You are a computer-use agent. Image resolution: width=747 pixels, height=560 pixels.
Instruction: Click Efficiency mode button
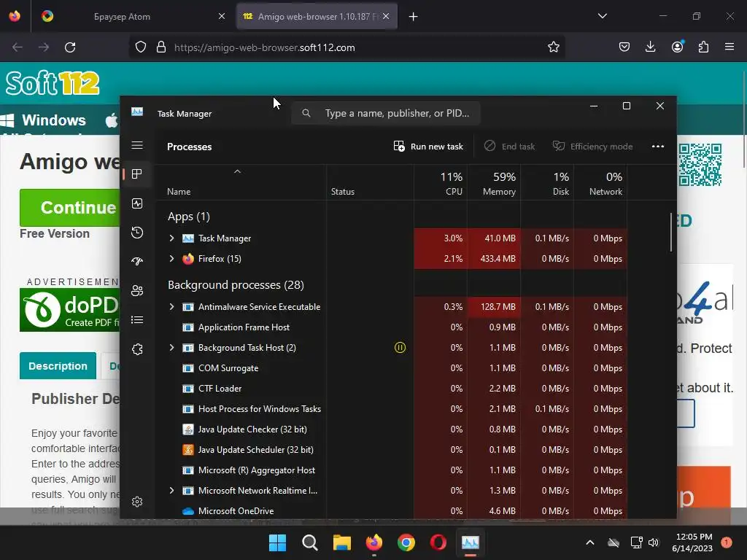pos(592,146)
